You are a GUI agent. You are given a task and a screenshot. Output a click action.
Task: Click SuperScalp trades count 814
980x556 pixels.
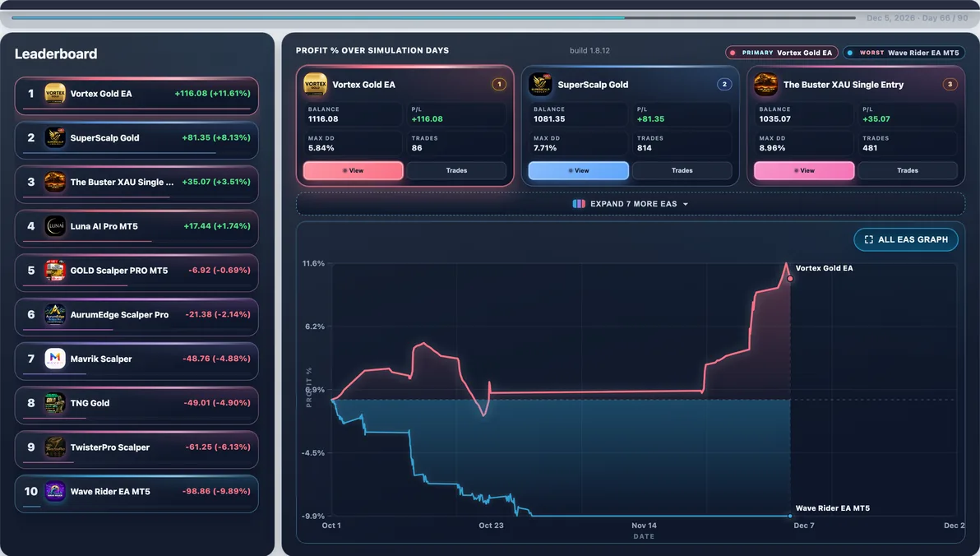click(x=645, y=148)
